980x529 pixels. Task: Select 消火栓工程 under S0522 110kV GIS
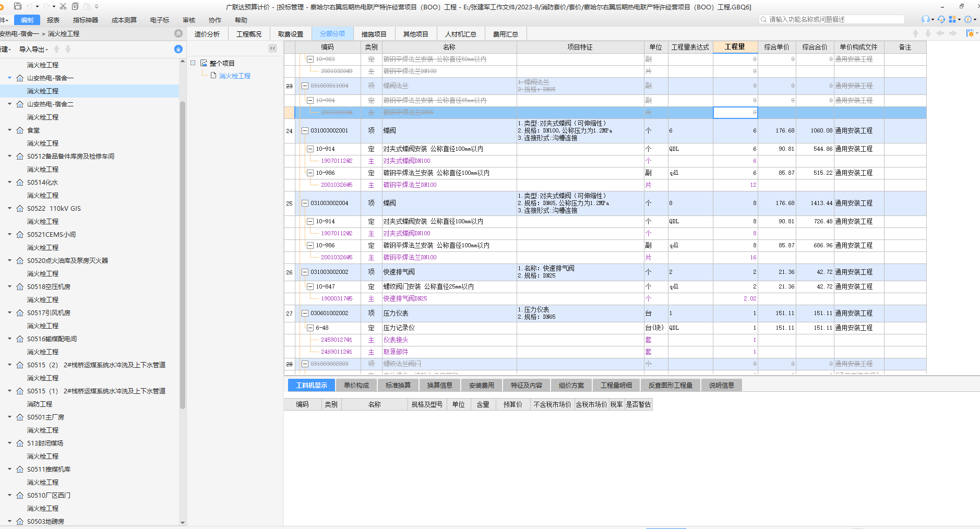click(43, 221)
